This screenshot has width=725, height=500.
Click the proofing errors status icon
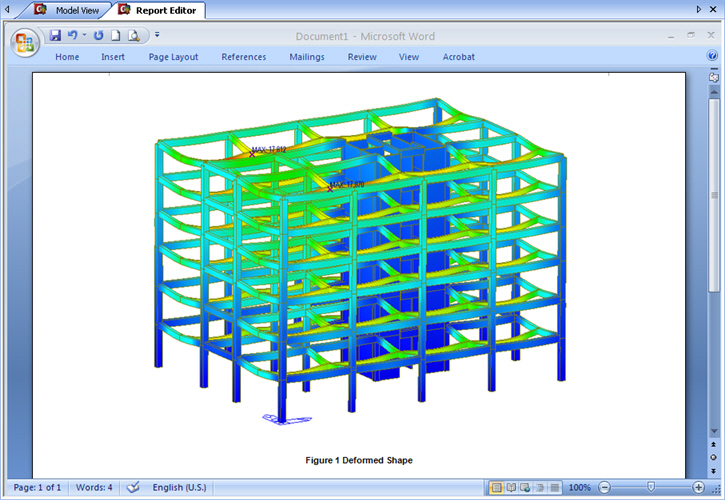coord(133,487)
